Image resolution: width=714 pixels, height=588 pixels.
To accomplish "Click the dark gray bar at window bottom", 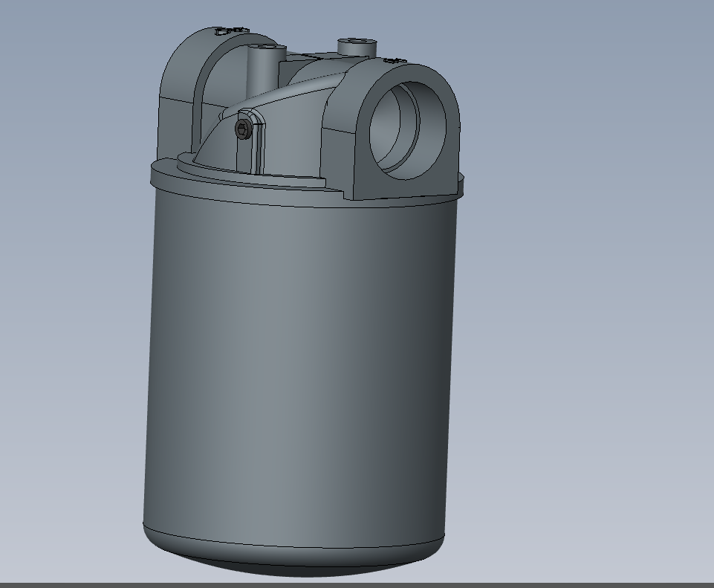I will tap(357, 585).
